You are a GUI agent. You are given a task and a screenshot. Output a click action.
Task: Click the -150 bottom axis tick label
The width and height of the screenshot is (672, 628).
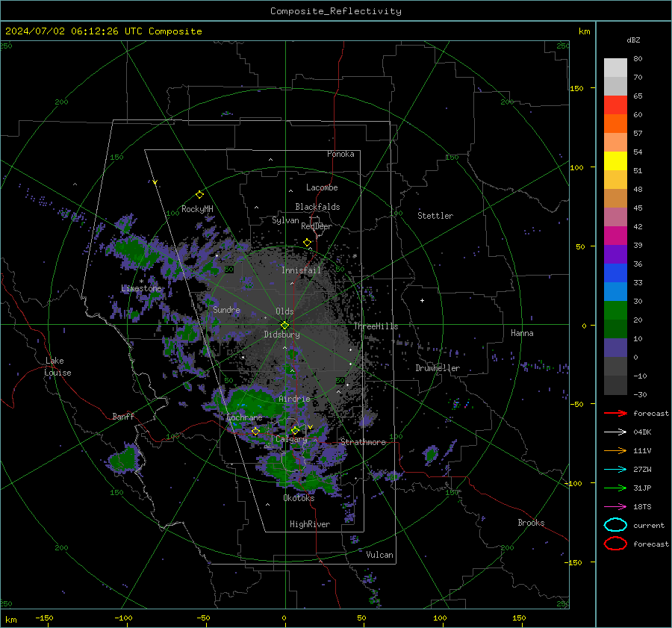(x=44, y=618)
